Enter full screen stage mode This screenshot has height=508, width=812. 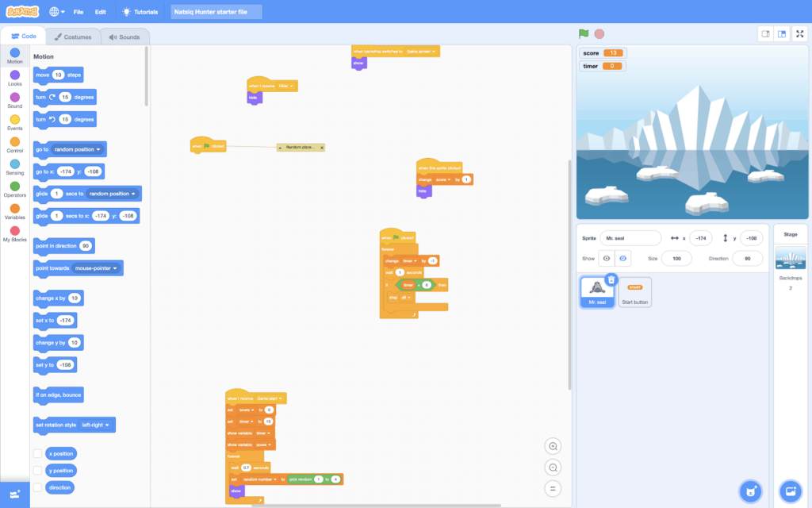click(799, 33)
